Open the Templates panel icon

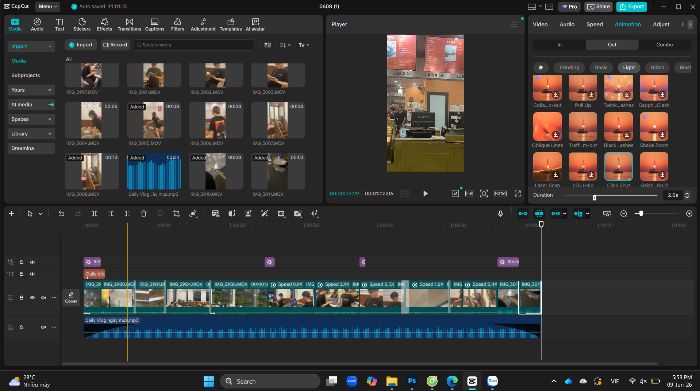(x=231, y=25)
